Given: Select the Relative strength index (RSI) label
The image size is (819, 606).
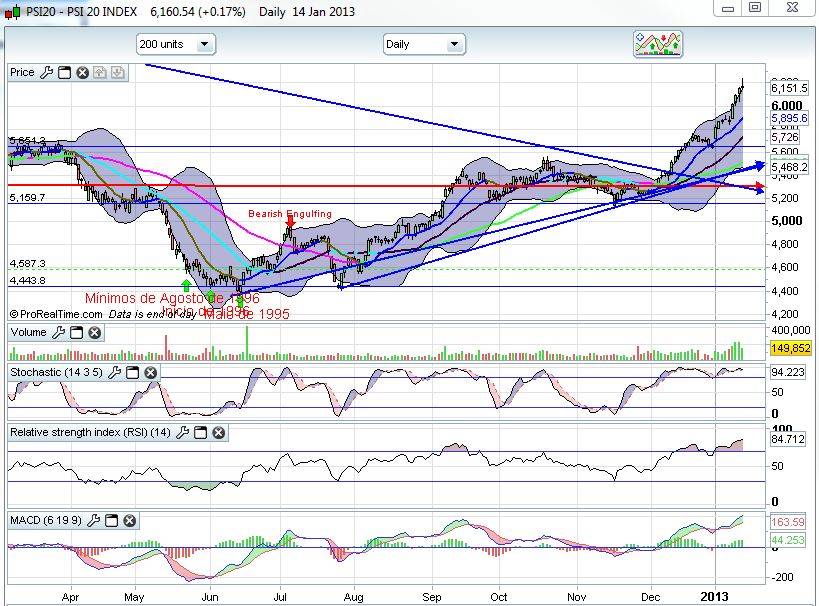Looking at the screenshot, I should (90, 432).
